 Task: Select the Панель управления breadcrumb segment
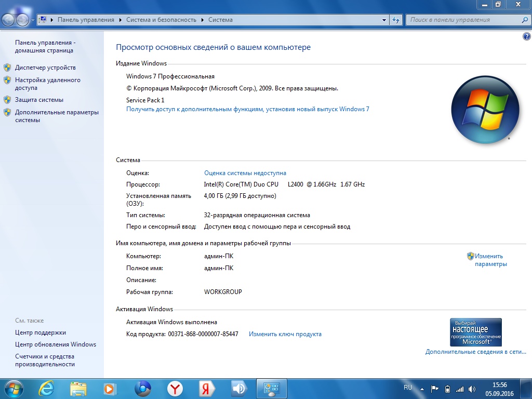pyautogui.click(x=86, y=20)
